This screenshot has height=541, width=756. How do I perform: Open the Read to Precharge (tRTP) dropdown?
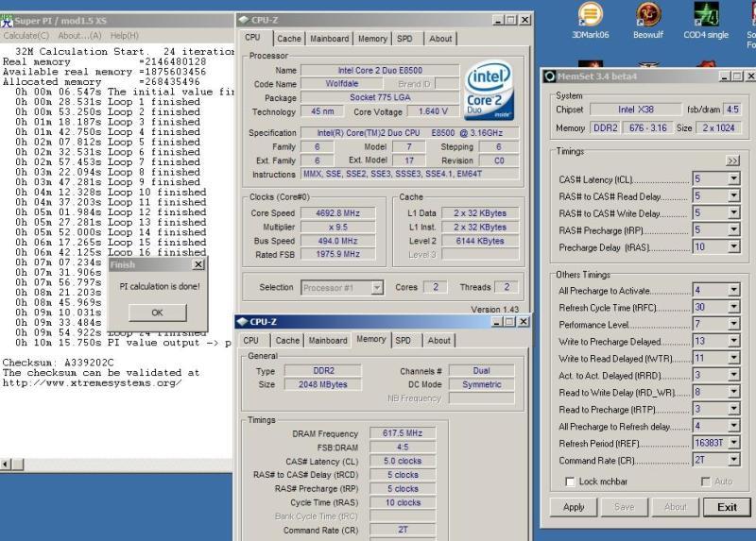[x=733, y=409]
